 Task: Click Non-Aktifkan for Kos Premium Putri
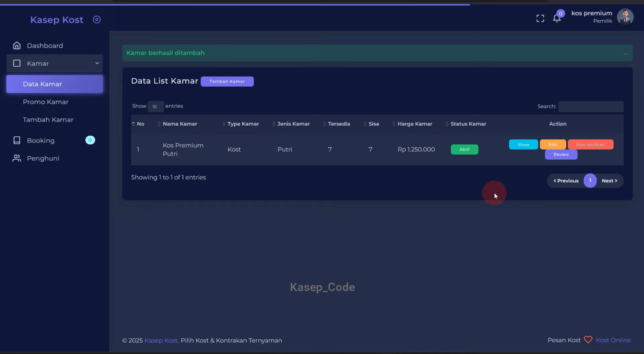[590, 144]
